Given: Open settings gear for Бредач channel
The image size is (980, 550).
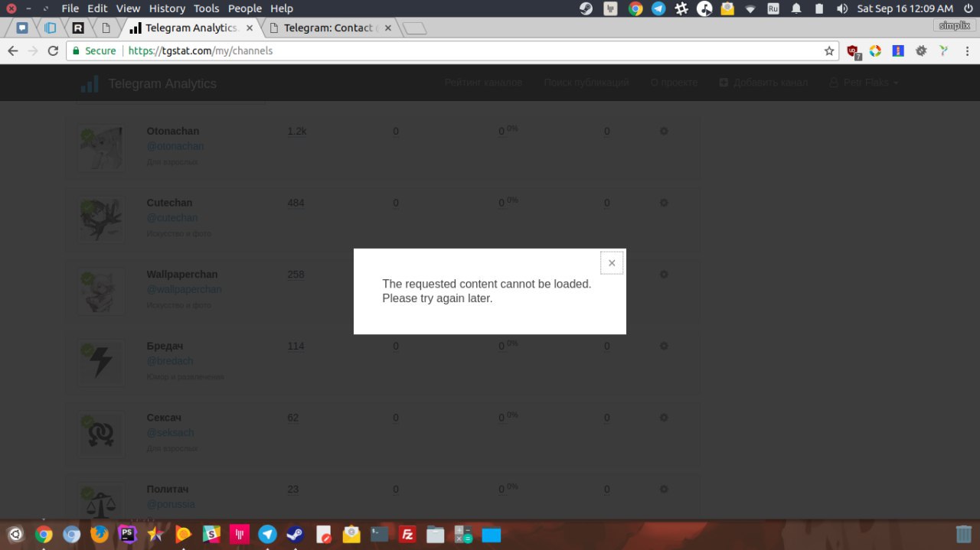Looking at the screenshot, I should pos(664,346).
